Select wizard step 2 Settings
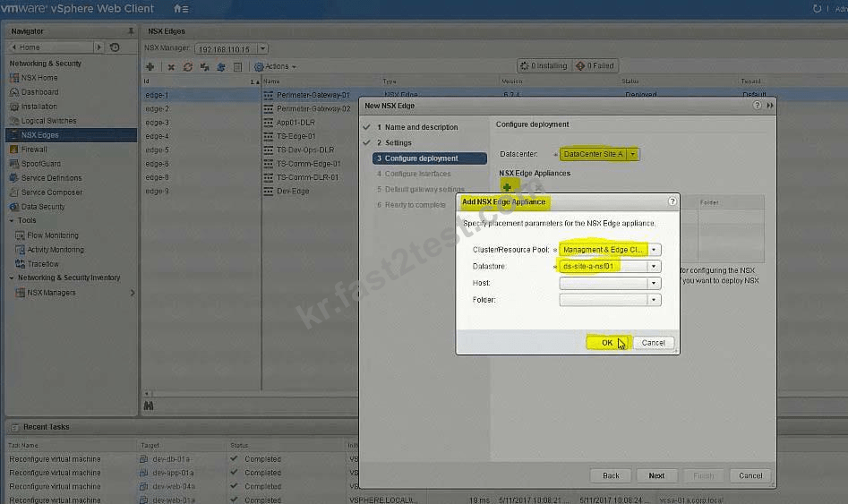848x504 pixels. tap(398, 142)
